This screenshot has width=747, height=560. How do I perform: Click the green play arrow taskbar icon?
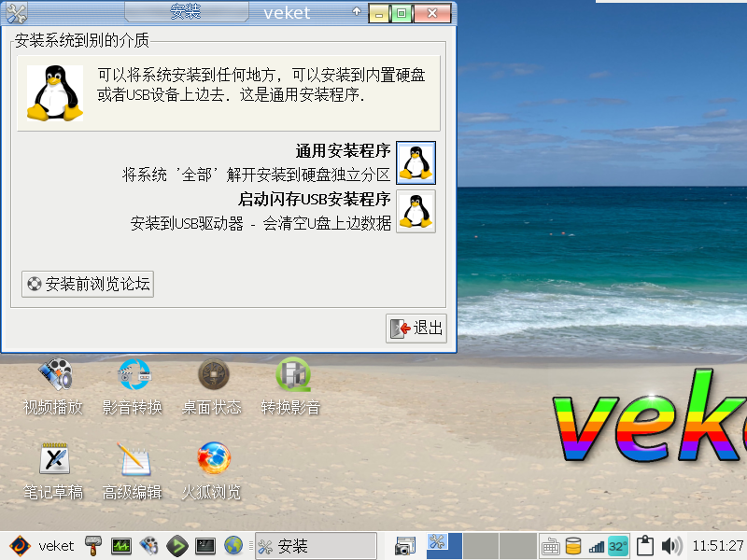tap(176, 546)
